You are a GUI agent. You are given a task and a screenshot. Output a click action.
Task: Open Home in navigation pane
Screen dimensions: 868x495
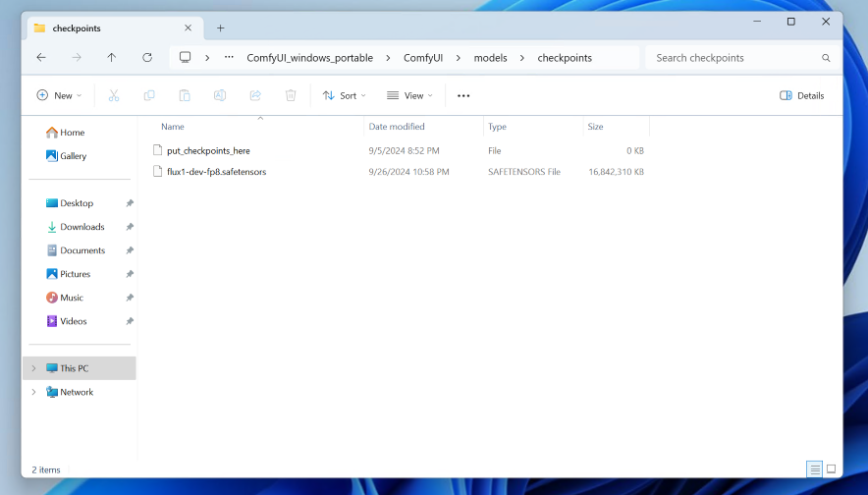[66, 133]
